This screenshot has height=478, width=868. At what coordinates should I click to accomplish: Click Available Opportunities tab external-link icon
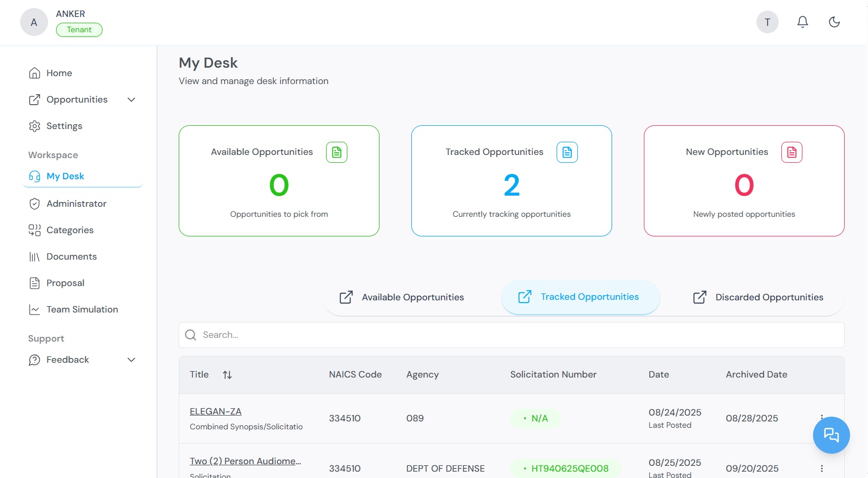(x=346, y=297)
